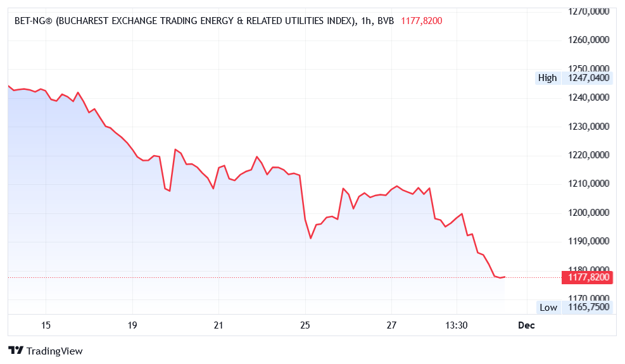Click the 1270,0000 price axis label
625x364 pixels.
588,11
